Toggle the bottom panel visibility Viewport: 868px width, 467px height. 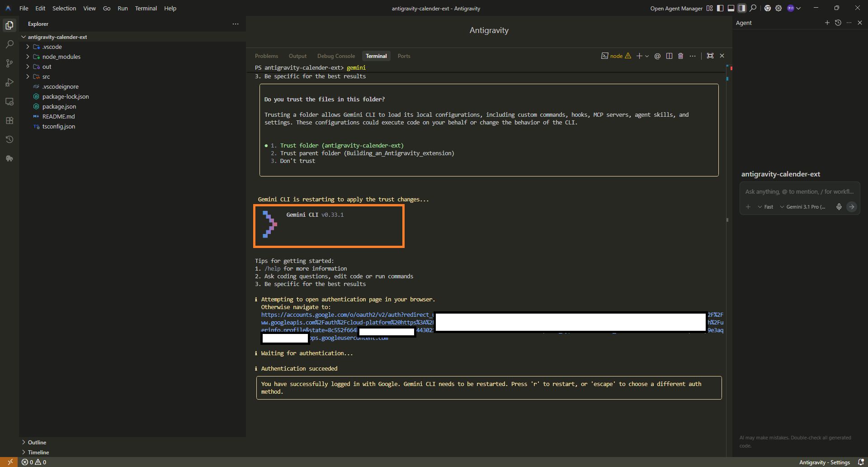731,8
